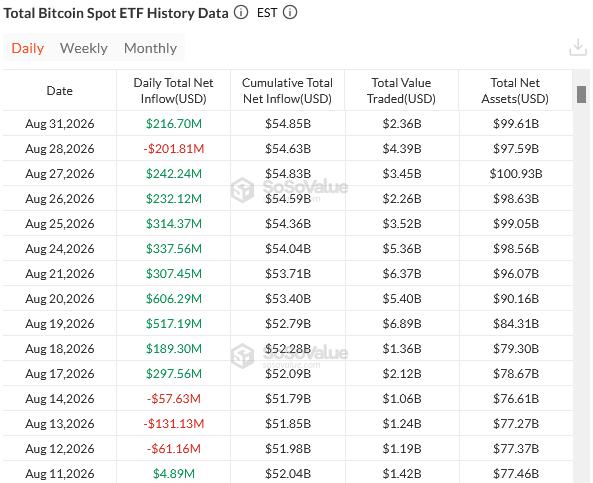Click the table scrollbar thumb
Screen dimensions: 593x483
pyautogui.click(x=581, y=94)
